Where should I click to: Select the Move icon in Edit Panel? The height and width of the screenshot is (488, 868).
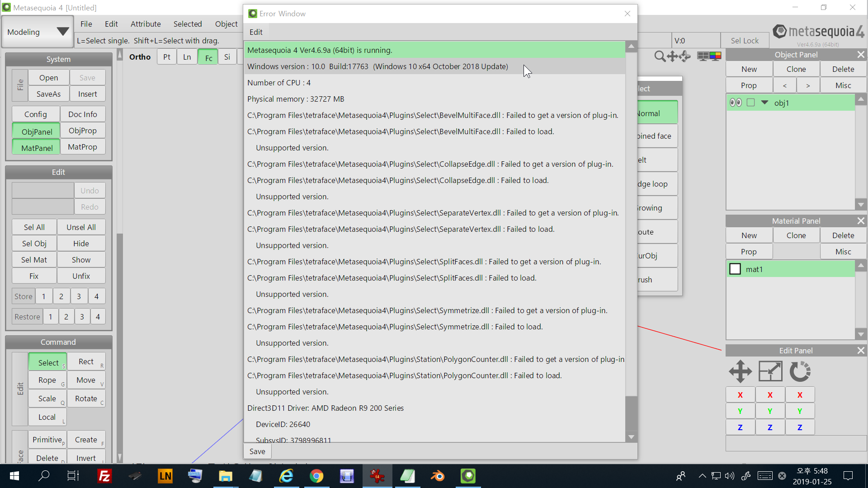pyautogui.click(x=740, y=371)
